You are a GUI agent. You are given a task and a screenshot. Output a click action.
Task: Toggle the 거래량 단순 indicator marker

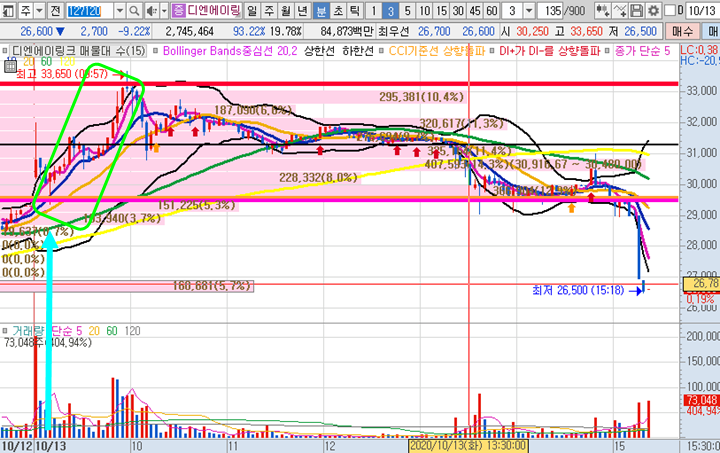click(x=5, y=330)
